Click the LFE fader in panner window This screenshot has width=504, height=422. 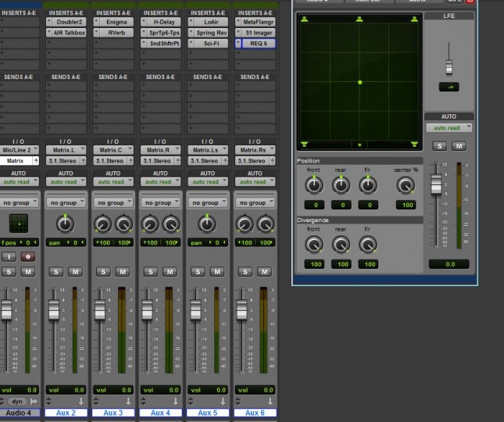[449, 68]
